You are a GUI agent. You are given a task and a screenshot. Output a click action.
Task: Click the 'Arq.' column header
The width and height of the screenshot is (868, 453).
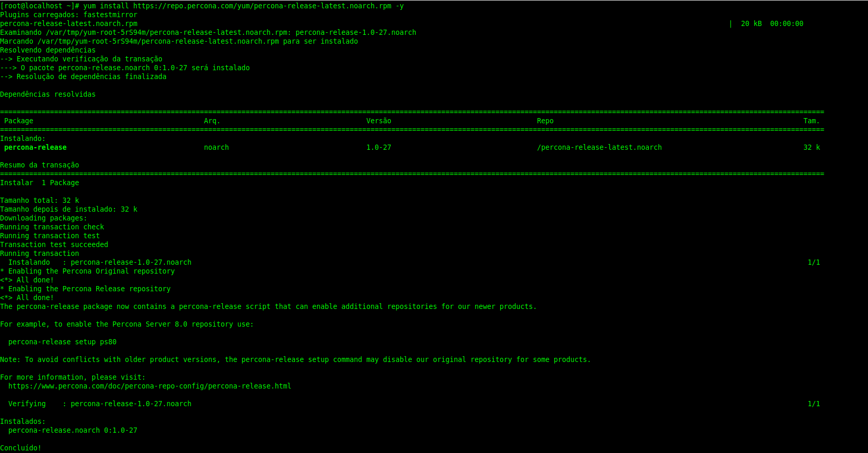212,121
